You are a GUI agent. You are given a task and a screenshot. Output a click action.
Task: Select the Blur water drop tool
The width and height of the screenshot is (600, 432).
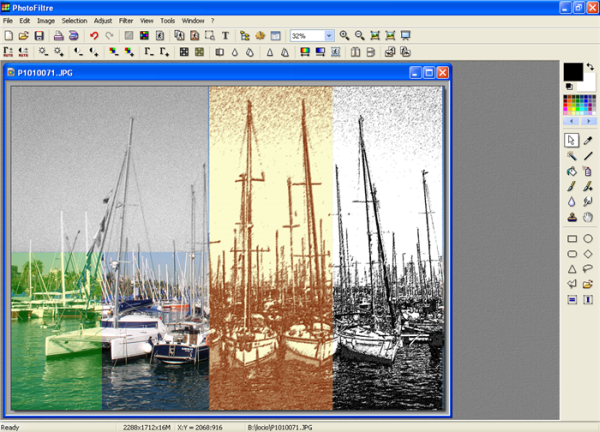572,202
